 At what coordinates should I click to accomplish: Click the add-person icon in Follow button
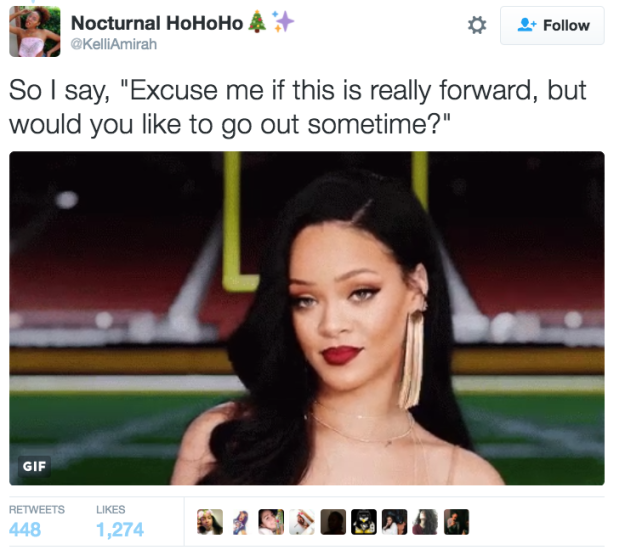[x=527, y=25]
